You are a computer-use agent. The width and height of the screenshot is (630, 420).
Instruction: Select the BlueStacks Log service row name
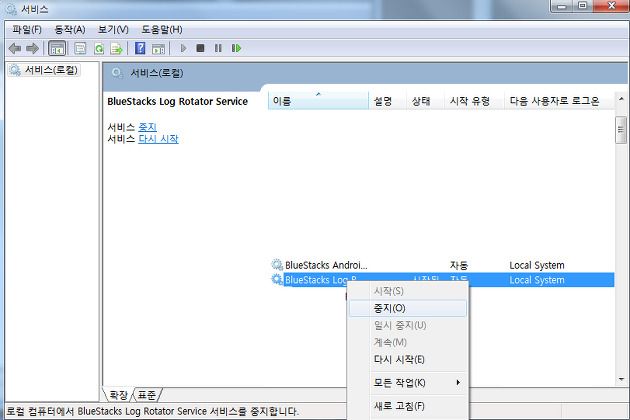(x=320, y=280)
